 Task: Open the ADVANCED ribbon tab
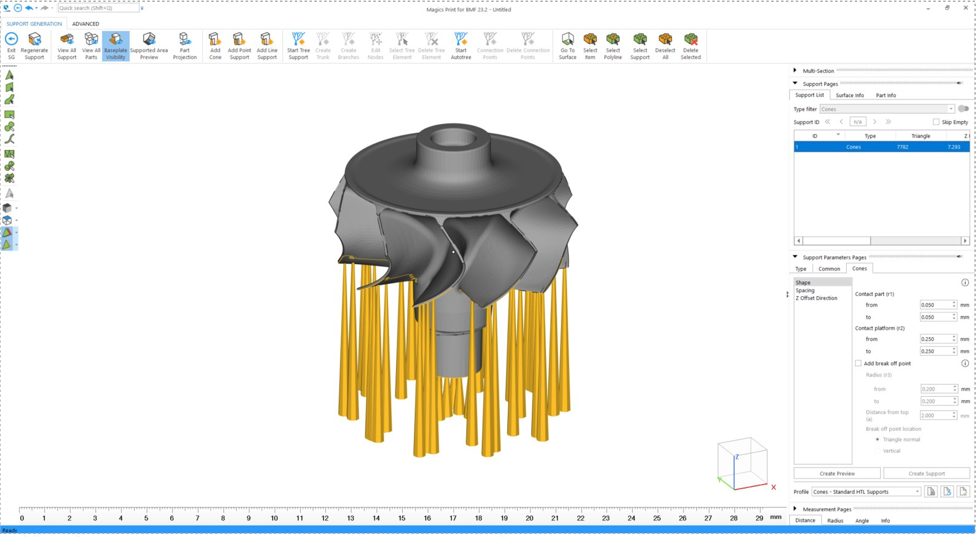85,24
